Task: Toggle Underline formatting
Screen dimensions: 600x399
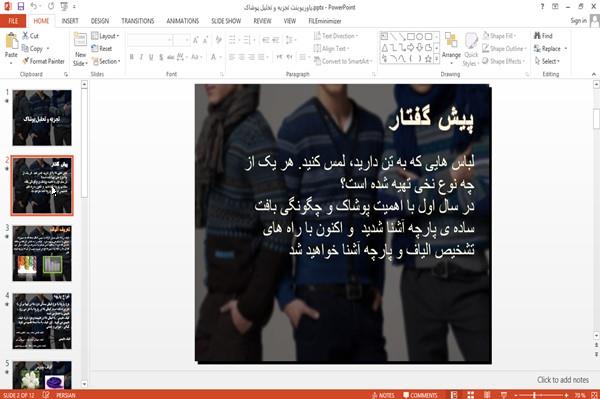Action: pyautogui.click(x=151, y=57)
